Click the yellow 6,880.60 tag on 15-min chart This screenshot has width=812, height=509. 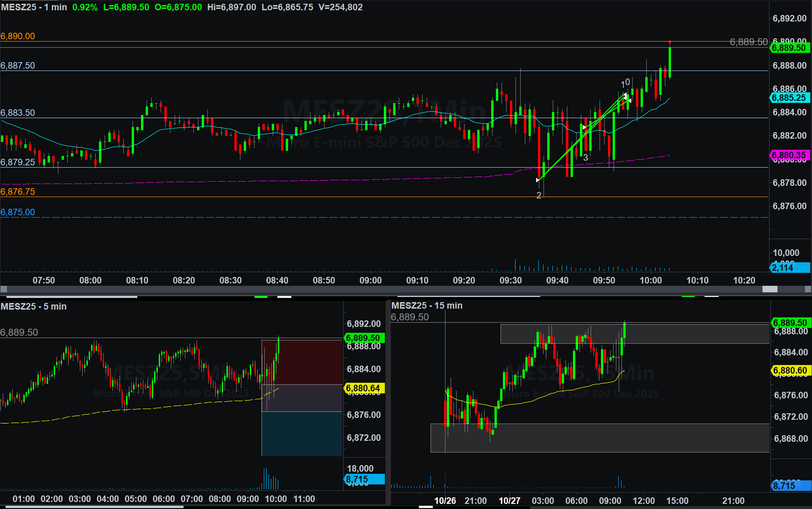(790, 371)
